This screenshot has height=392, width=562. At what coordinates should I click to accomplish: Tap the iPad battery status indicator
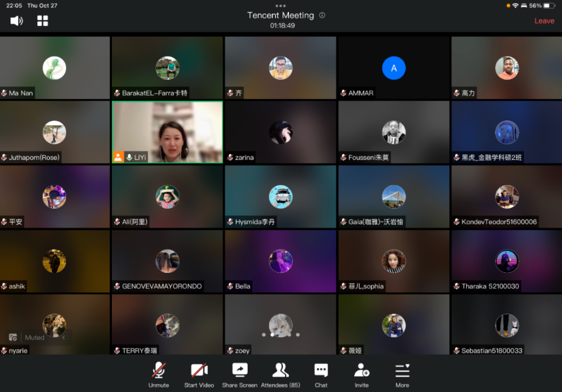(549, 5)
